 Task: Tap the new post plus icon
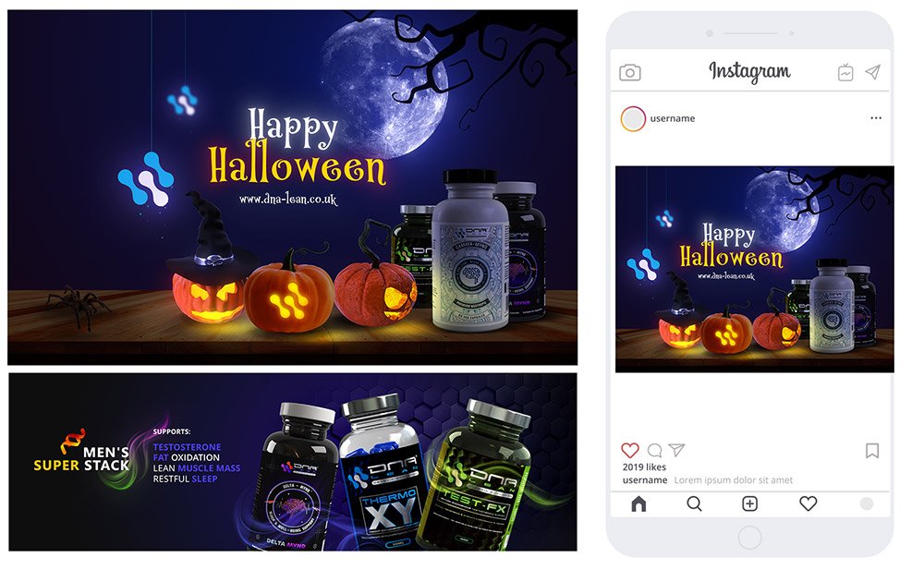[749, 504]
